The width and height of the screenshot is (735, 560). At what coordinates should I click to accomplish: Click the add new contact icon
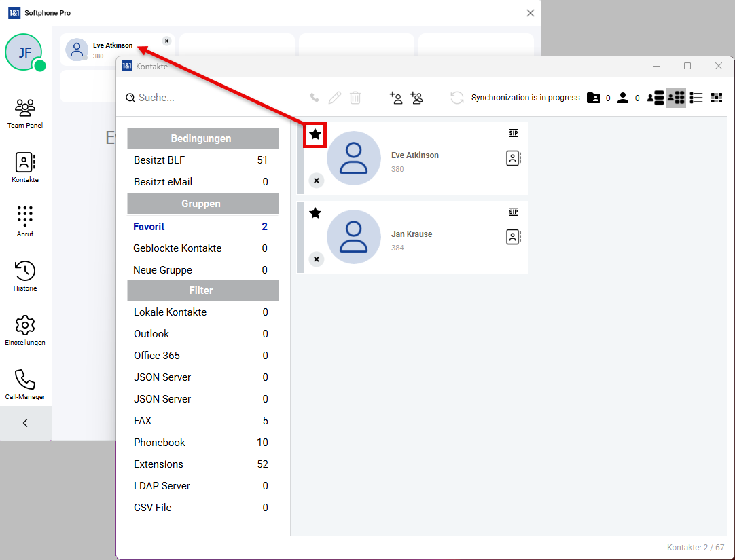[x=396, y=98]
